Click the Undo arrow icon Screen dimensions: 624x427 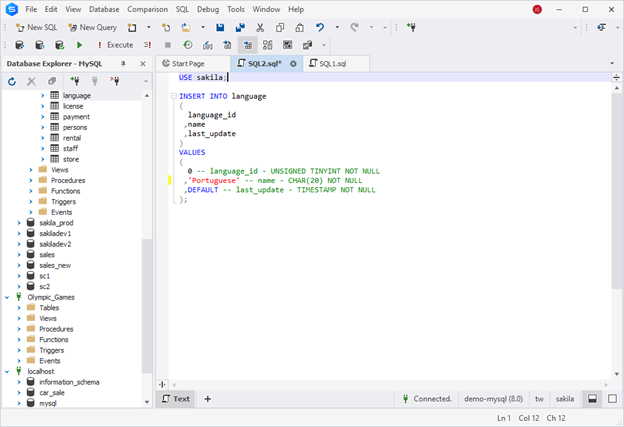tap(319, 28)
